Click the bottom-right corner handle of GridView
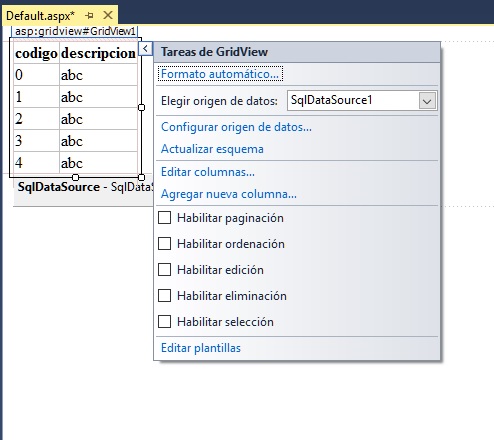494x440 pixels. click(141, 177)
